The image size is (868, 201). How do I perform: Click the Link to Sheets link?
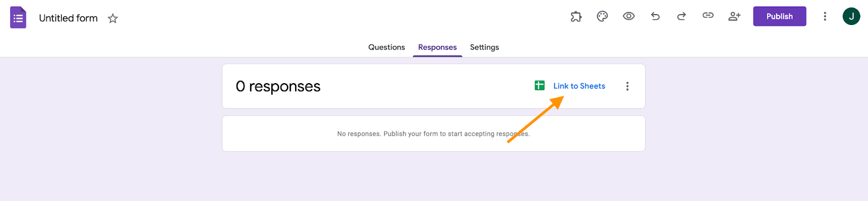[x=579, y=86]
